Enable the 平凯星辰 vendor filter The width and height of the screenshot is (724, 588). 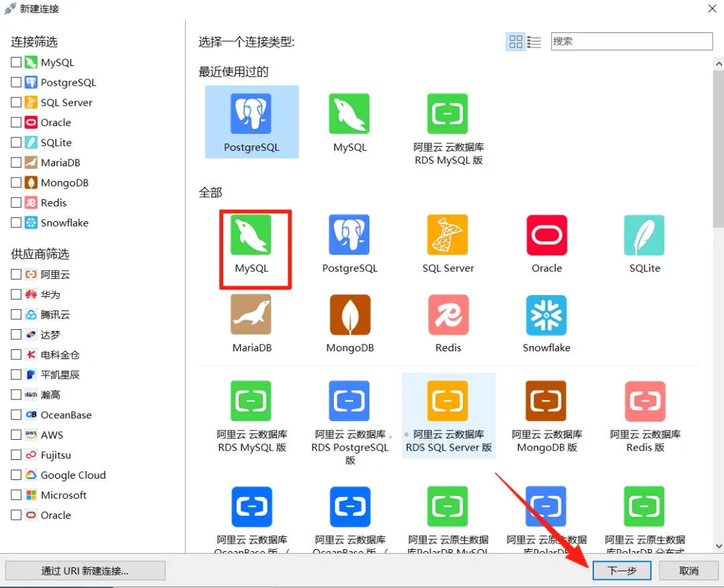tap(16, 375)
